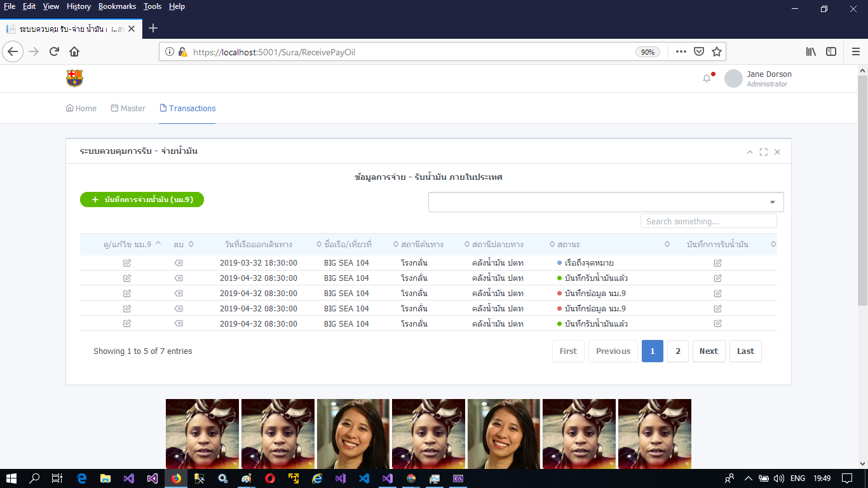Sort table by the สถานะ column
The image size is (868, 488).
[x=569, y=245]
